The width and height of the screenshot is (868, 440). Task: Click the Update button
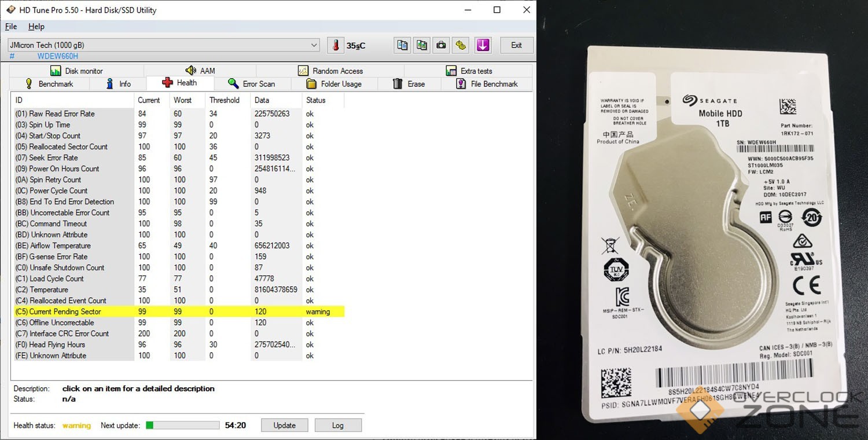tap(284, 426)
